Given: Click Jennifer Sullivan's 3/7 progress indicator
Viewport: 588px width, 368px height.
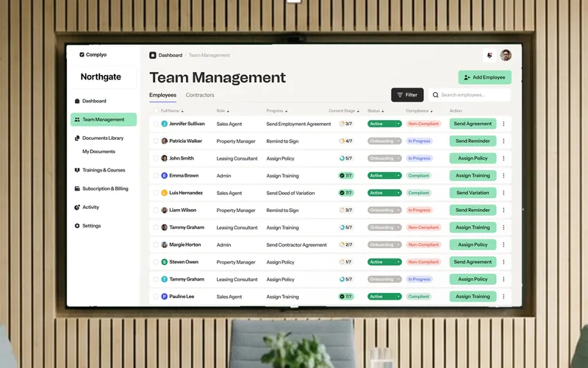Looking at the screenshot, I should point(345,124).
